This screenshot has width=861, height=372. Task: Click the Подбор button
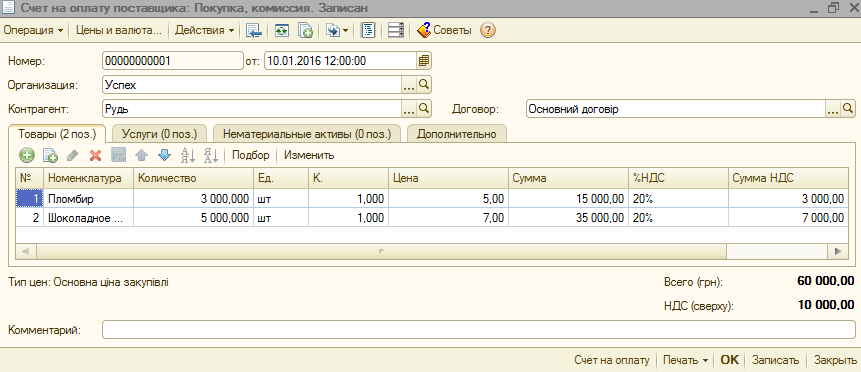pyautogui.click(x=250, y=156)
